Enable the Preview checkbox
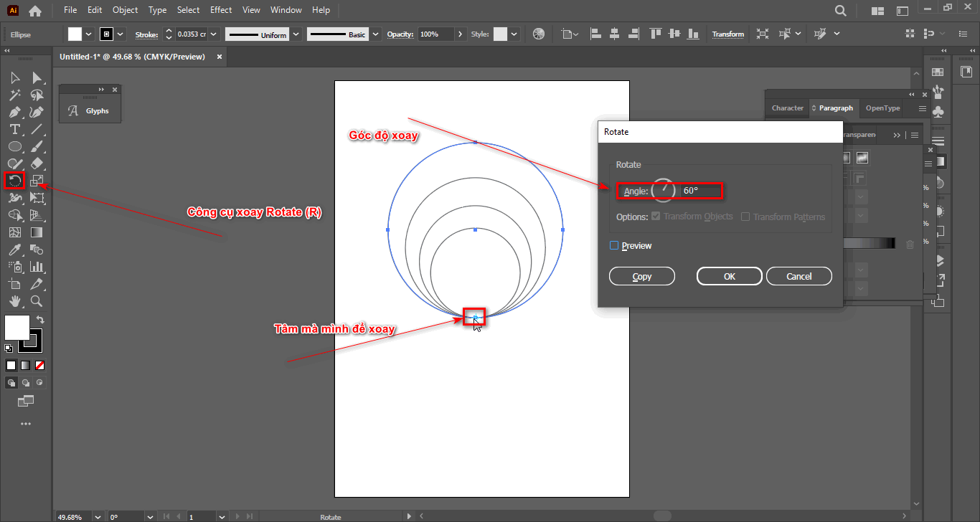Screen dimensions: 980x522 [614, 246]
